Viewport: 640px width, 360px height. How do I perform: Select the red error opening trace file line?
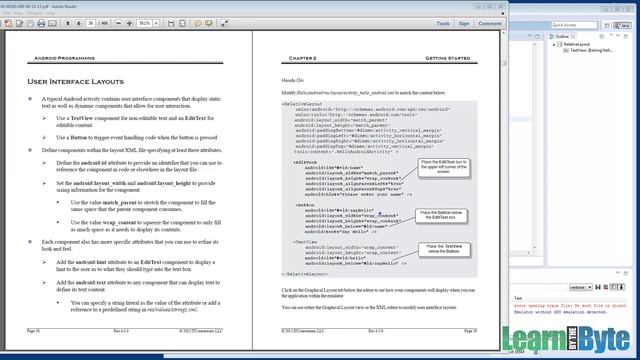570,306
